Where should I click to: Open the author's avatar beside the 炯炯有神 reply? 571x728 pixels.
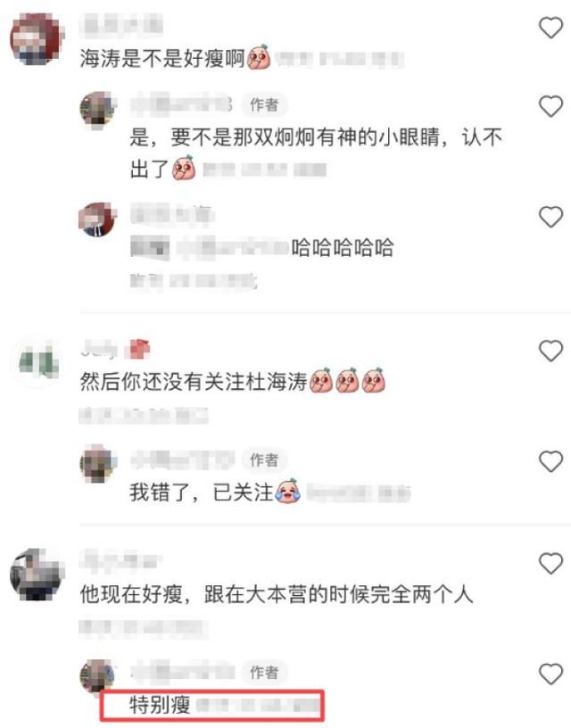click(97, 109)
